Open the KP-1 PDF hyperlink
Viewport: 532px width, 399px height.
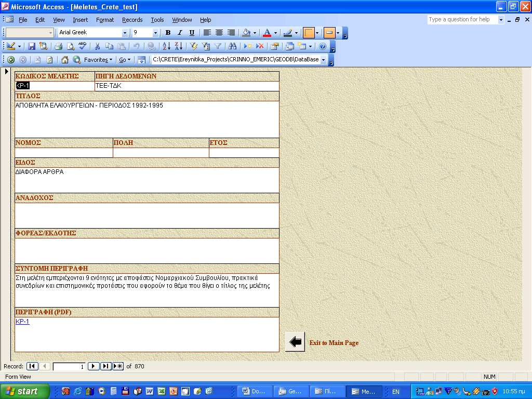coord(22,321)
